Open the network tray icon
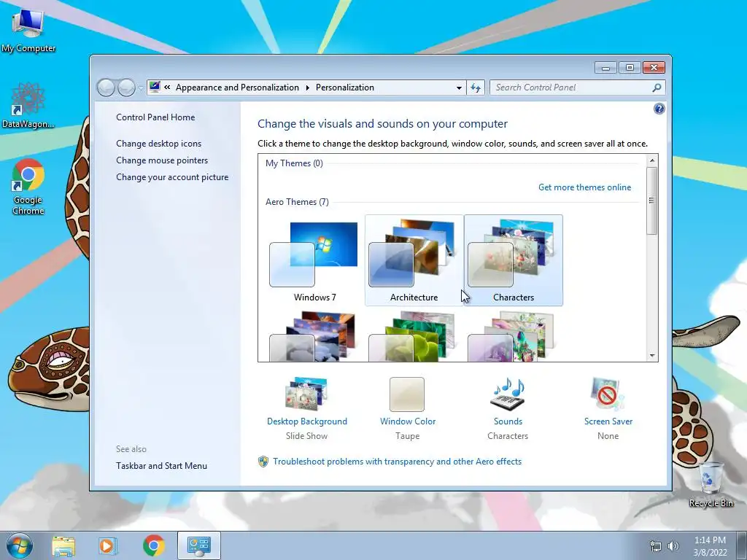 [x=656, y=546]
